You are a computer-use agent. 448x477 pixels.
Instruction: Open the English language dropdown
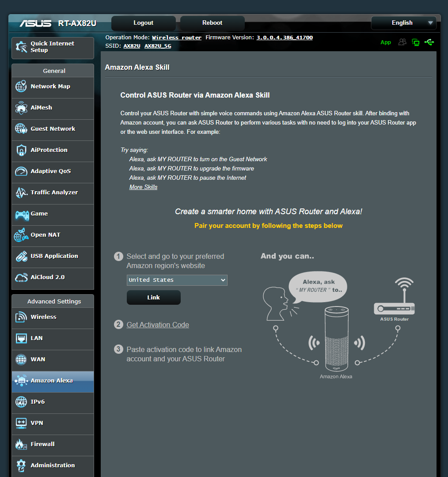[x=403, y=23]
